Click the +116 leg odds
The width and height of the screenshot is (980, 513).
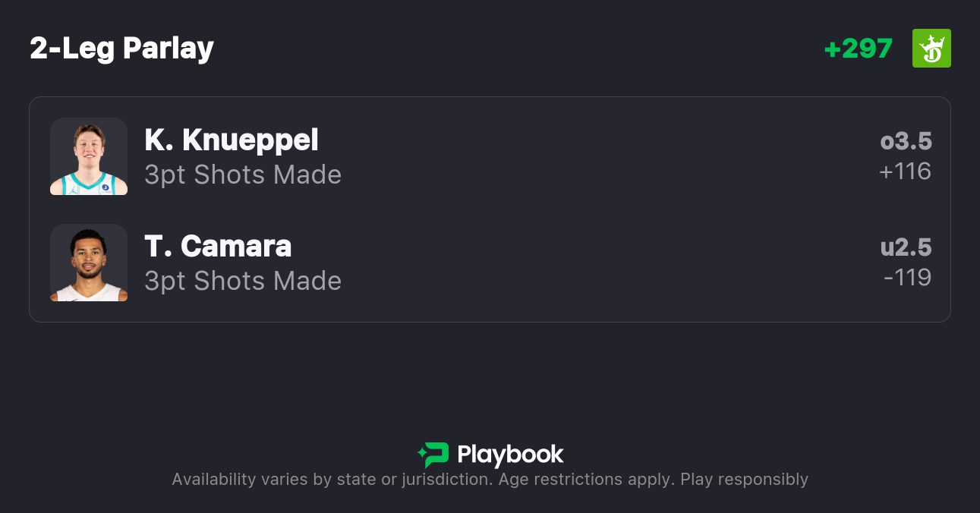[x=905, y=172]
